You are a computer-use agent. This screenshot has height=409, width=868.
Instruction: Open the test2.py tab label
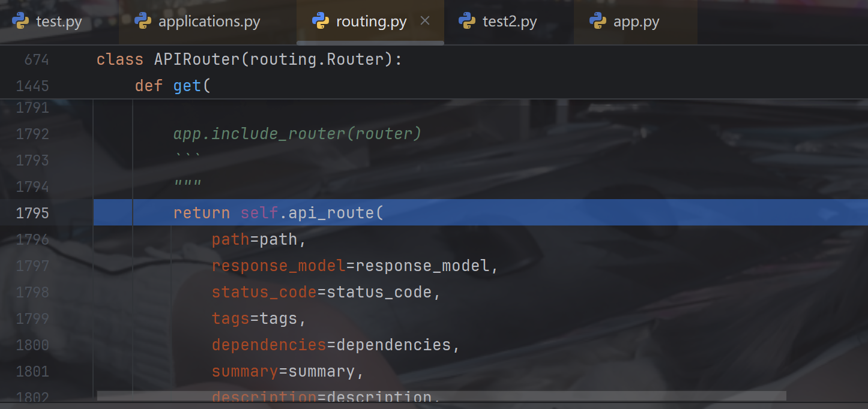click(509, 22)
